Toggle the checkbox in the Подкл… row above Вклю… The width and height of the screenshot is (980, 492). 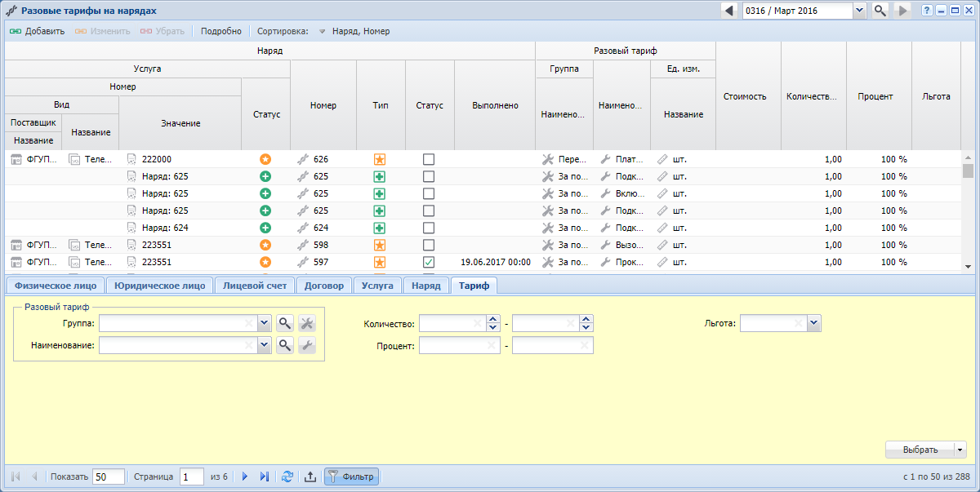(429, 176)
